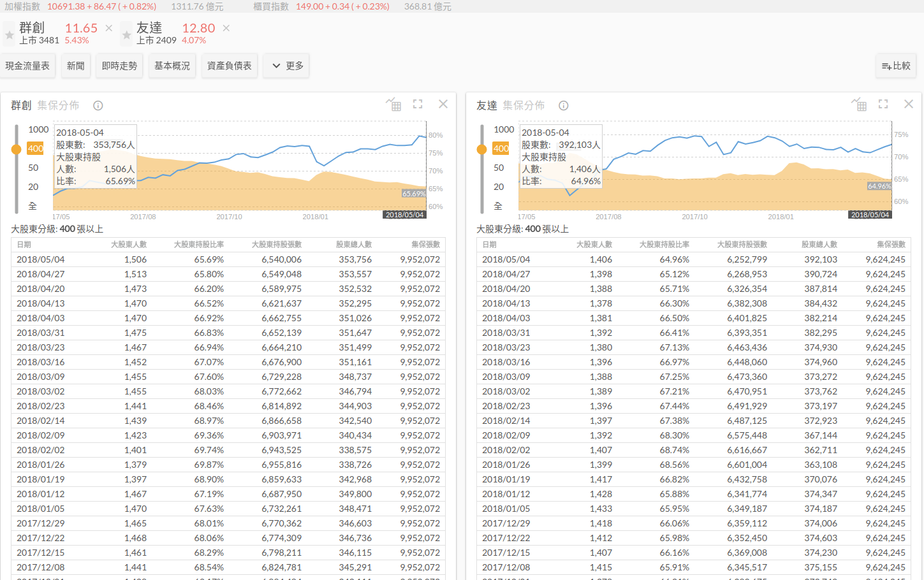Image resolution: width=924 pixels, height=580 pixels.
Task: Open 新聞 tab
Action: (76, 66)
